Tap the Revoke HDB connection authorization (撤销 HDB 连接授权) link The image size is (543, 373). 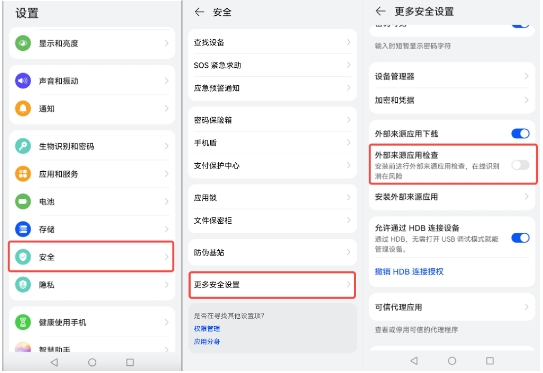click(x=409, y=272)
